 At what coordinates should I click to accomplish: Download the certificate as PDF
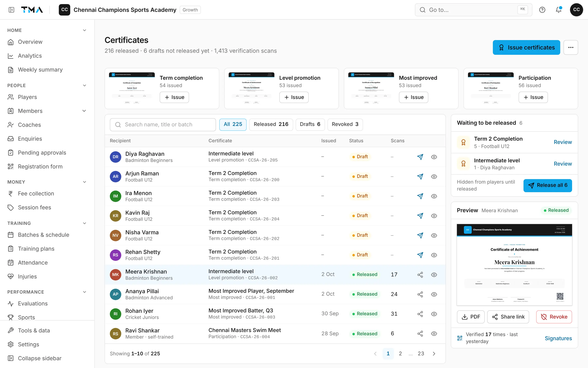click(x=470, y=317)
